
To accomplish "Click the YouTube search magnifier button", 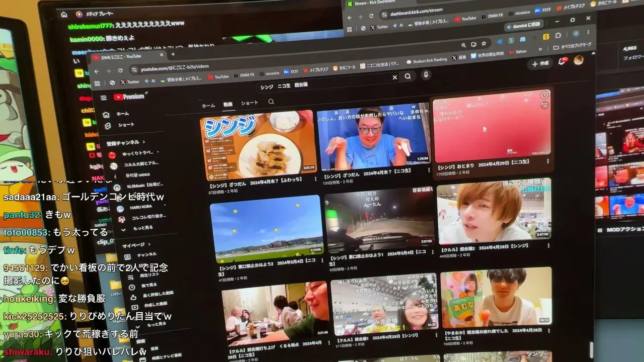I will 408,76.
